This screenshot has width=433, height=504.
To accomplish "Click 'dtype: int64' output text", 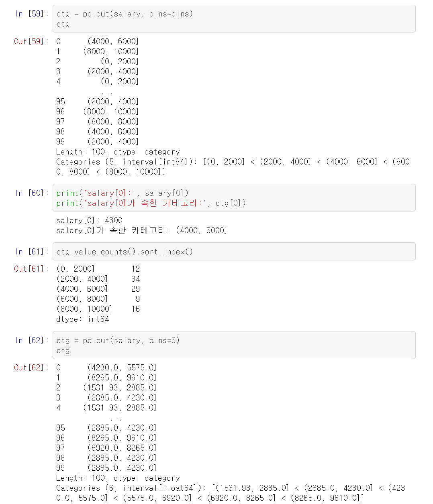I will tap(82, 319).
